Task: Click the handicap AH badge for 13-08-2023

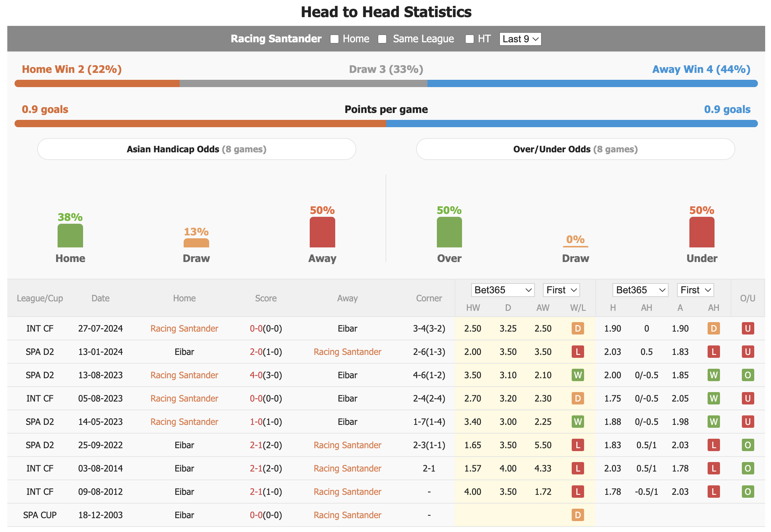Action: tap(714, 375)
